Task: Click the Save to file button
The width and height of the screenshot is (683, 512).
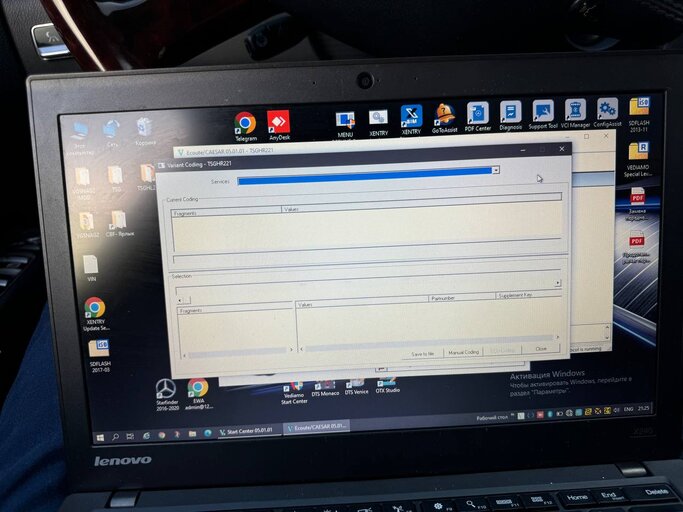Action: (423, 354)
